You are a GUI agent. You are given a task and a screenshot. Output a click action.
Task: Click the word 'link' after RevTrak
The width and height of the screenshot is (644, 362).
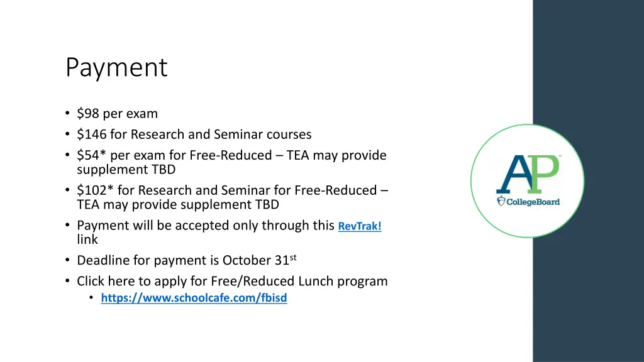click(87, 239)
